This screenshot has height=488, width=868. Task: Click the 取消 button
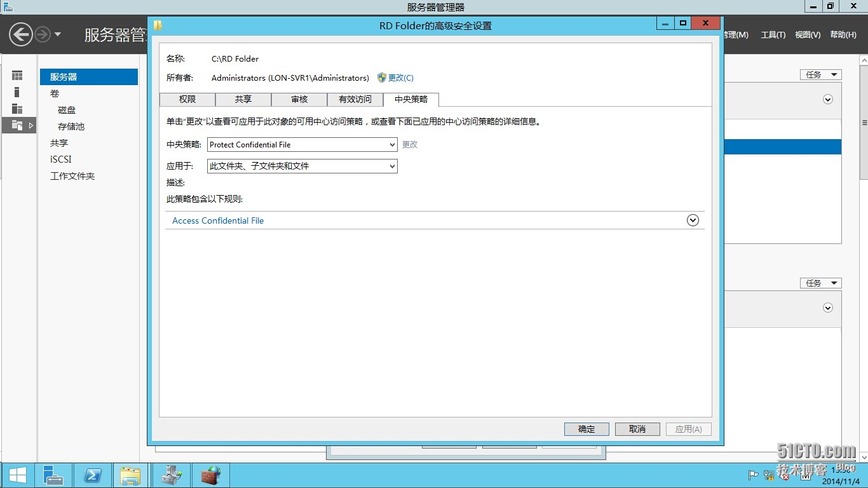tap(637, 429)
